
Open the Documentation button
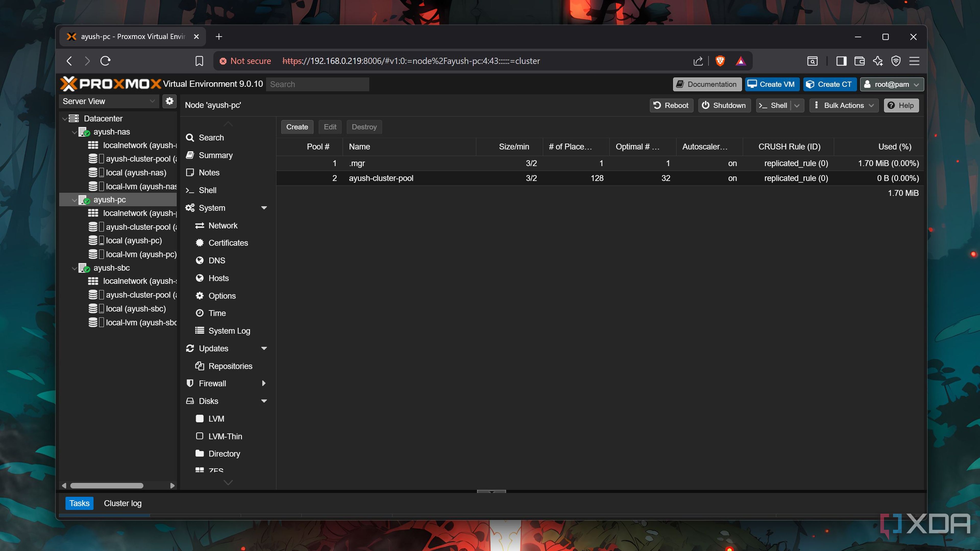pyautogui.click(x=707, y=84)
